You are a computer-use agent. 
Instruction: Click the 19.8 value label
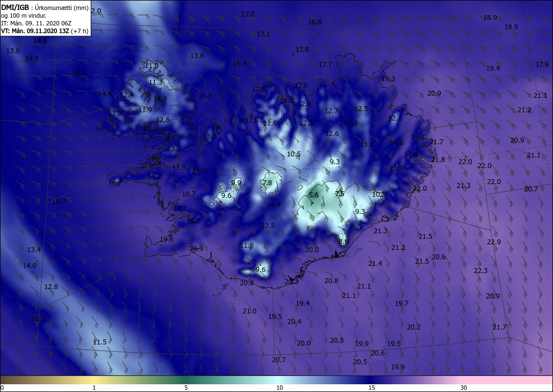pos(166,239)
